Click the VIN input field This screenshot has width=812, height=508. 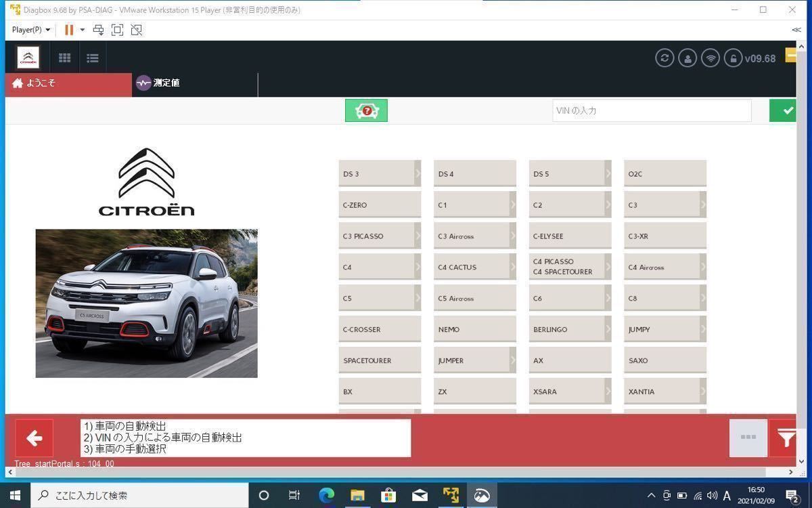tap(652, 110)
